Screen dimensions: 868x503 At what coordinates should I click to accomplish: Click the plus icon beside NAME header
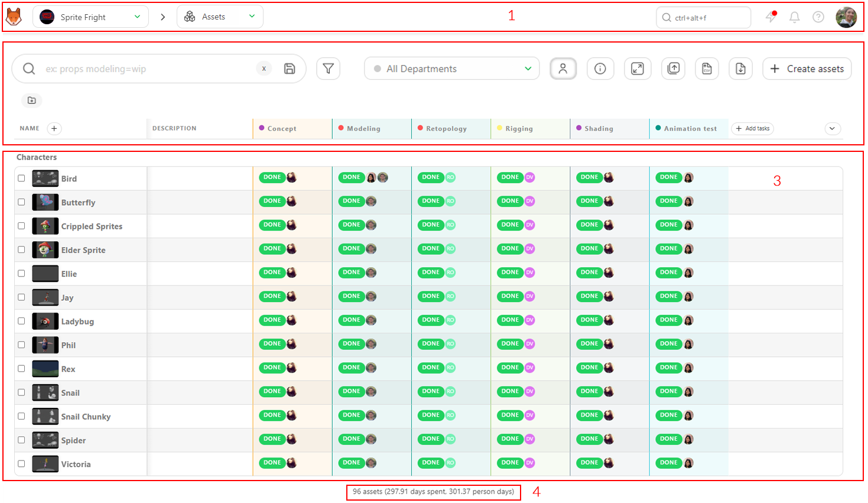[x=54, y=128]
